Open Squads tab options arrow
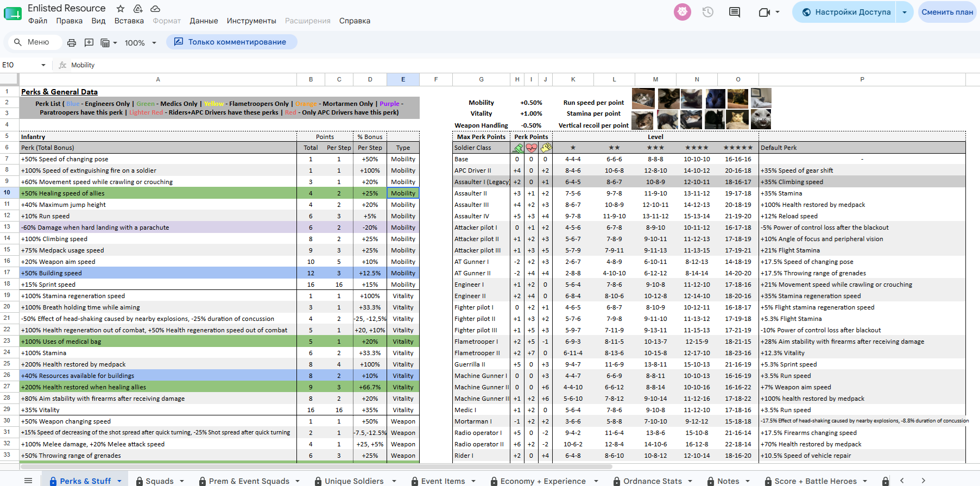 [x=182, y=481]
